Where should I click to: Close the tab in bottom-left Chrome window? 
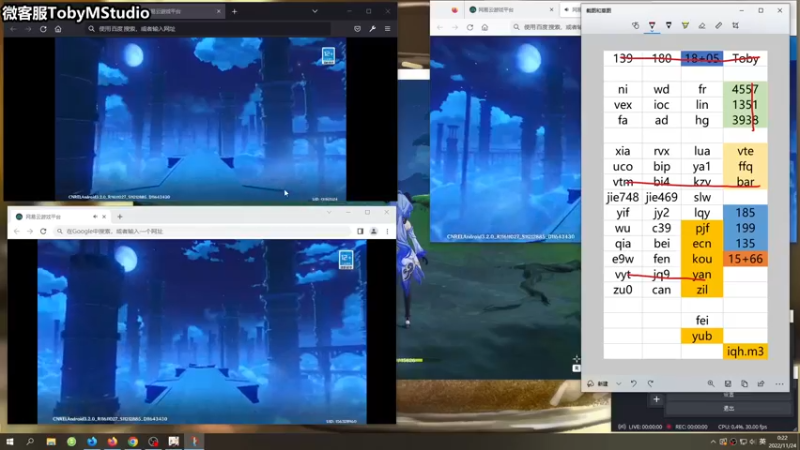(x=104, y=217)
